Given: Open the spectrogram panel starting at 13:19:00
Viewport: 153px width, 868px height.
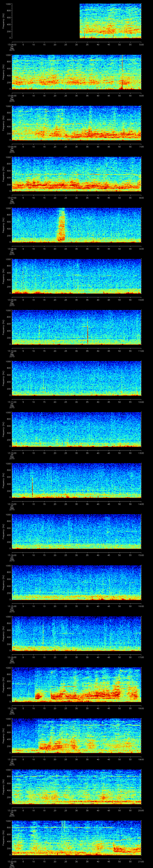Looking at the screenshot, I should pos(76,787).
